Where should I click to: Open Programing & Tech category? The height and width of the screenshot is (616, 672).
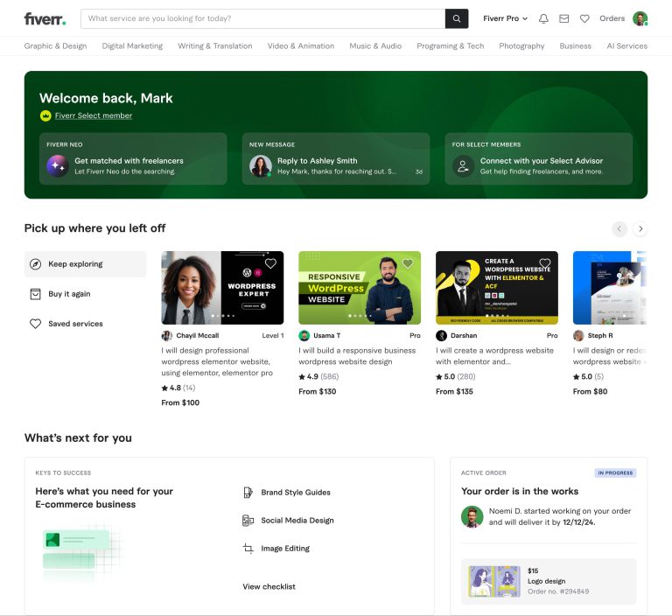450,45
